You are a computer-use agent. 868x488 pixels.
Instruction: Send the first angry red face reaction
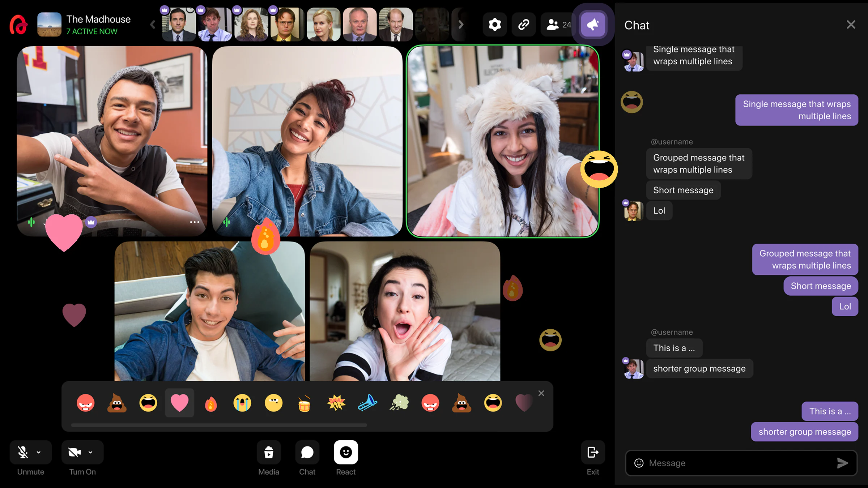coord(86,403)
